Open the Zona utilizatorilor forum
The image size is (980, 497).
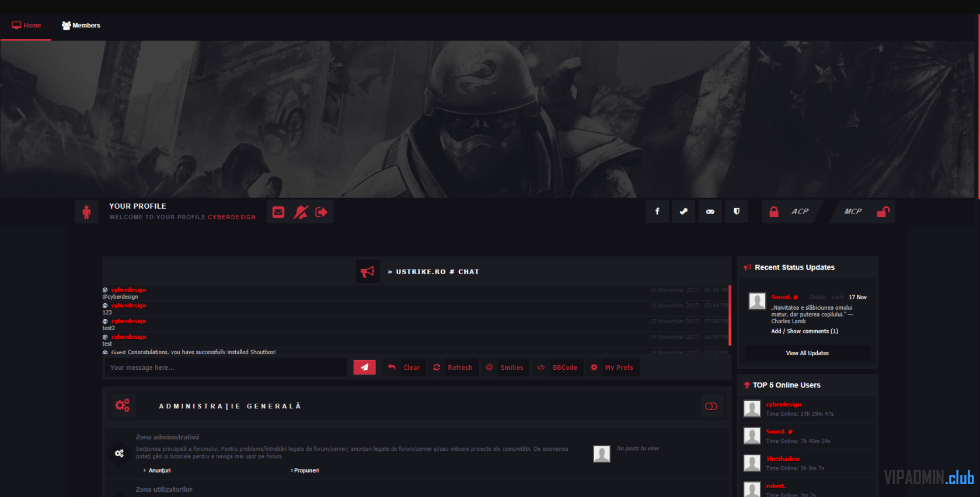164,489
